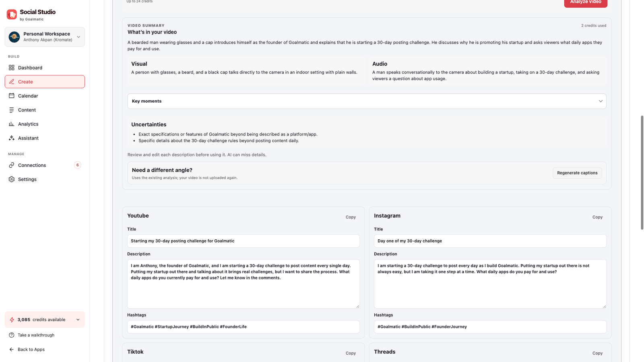Select the Create menu item
644x362 pixels.
pos(45,82)
